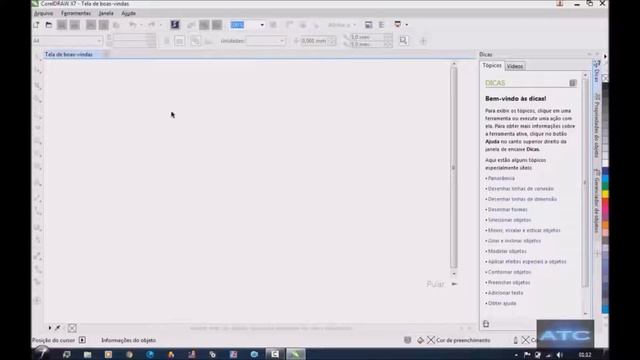This screenshot has width=640, height=360.
Task: Switch to the Vídeos tab
Action: pyautogui.click(x=515, y=66)
